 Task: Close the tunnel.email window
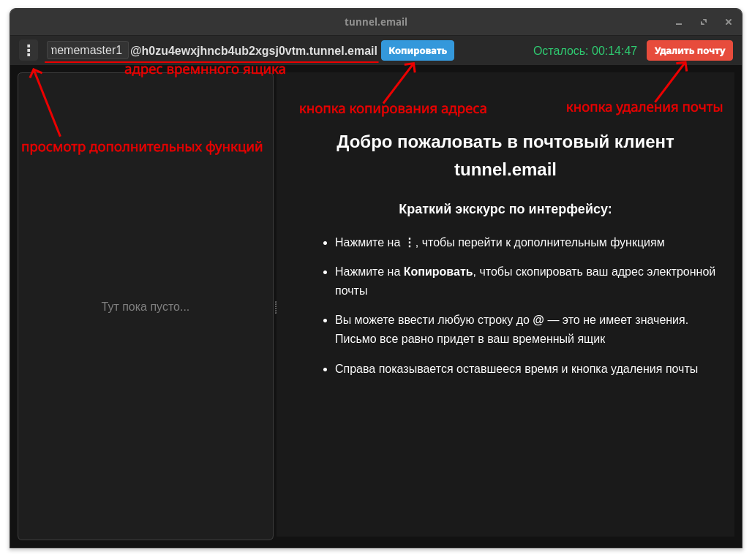click(x=729, y=22)
